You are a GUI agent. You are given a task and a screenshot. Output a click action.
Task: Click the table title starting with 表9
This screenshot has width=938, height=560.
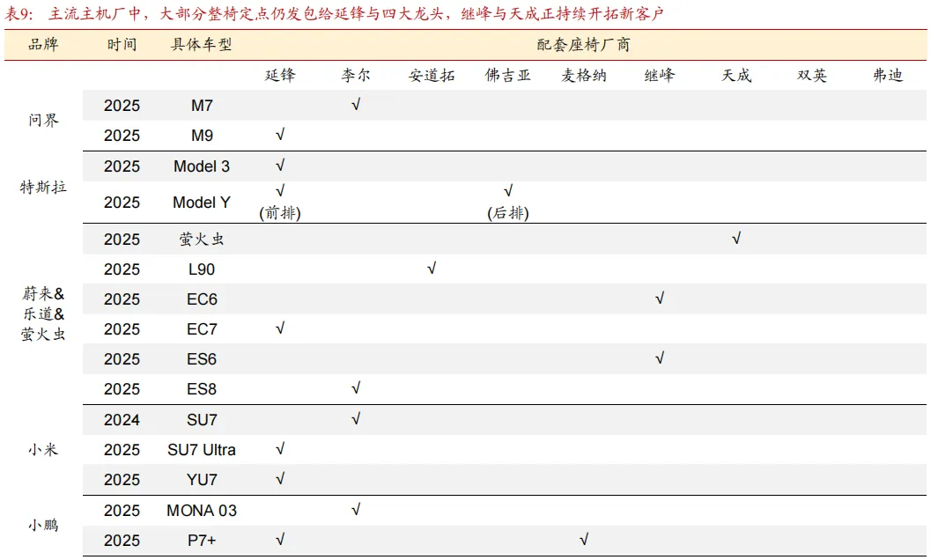pos(335,14)
